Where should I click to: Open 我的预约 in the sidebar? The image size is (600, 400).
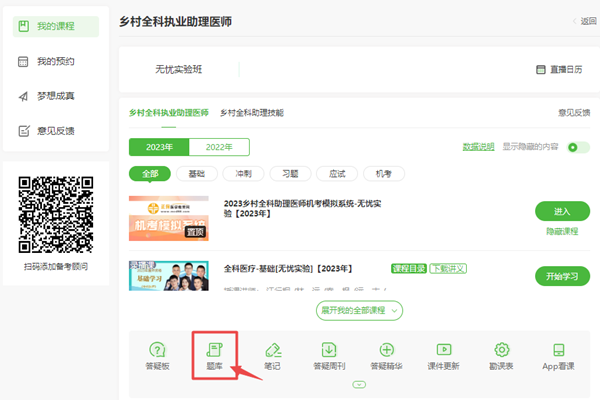point(56,62)
